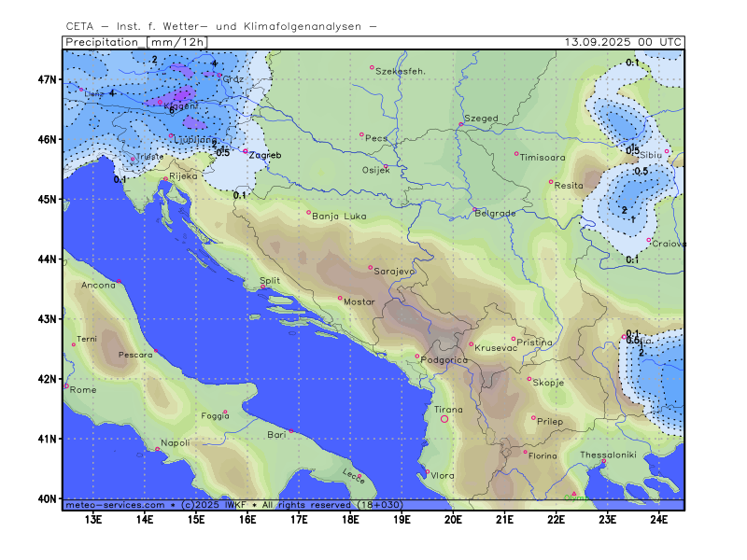The image size is (747, 560).
Task: Click the Mostar city label
Action: [359, 301]
